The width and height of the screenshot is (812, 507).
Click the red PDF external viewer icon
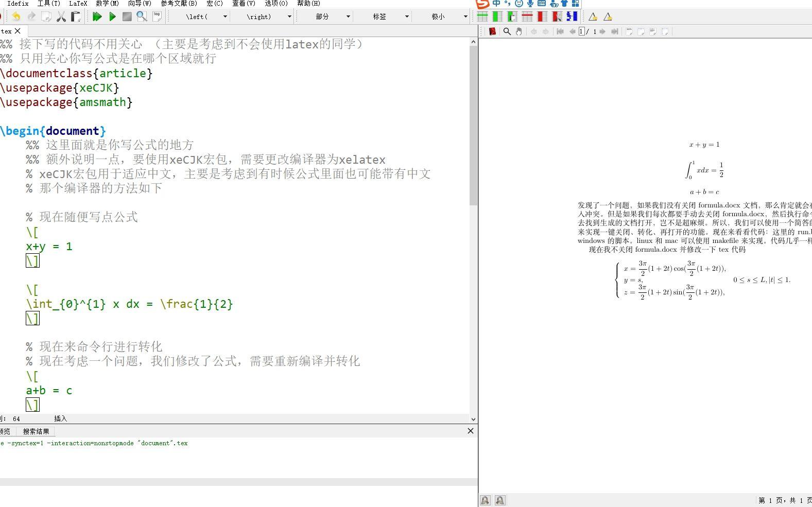coord(492,31)
